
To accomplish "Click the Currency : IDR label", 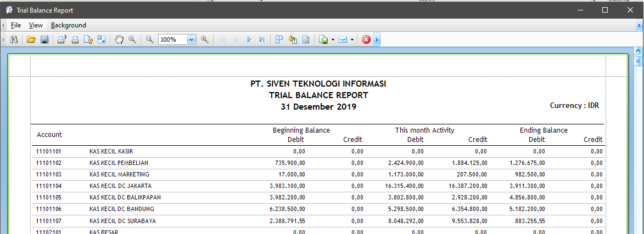I will coord(575,106).
